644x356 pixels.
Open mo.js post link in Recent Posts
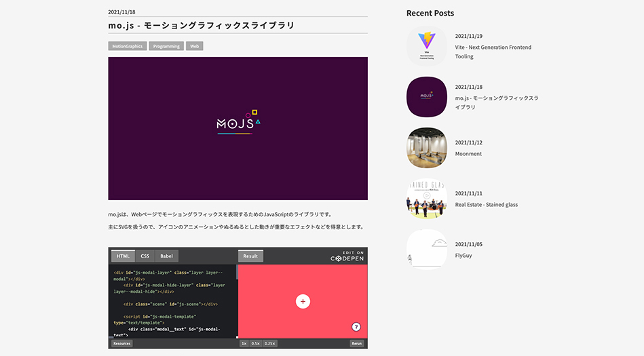(x=497, y=102)
